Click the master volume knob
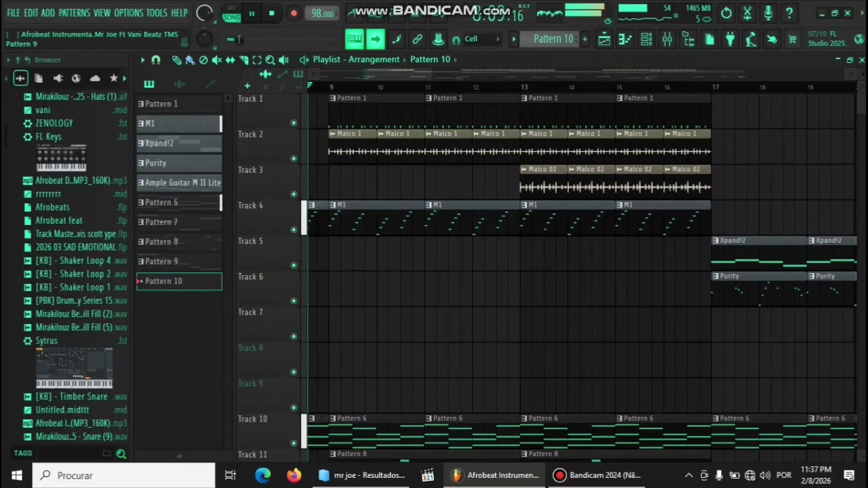Screen dimensions: 868x488 [x=204, y=13]
